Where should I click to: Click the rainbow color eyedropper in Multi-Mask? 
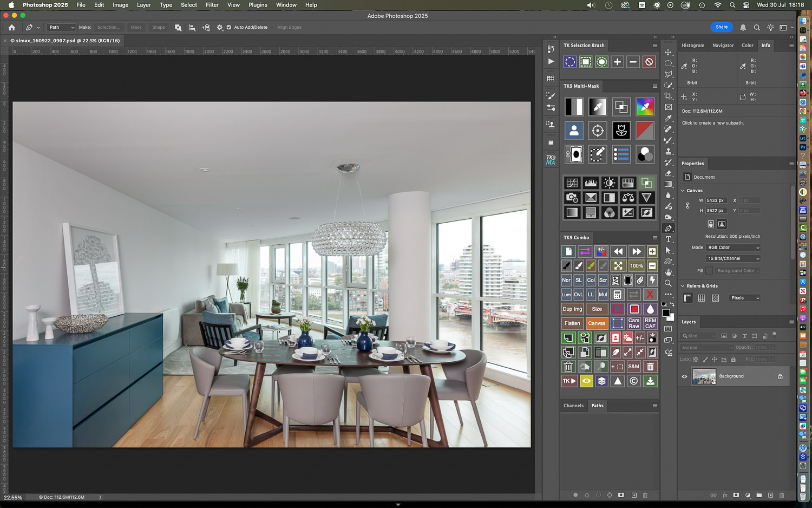pyautogui.click(x=645, y=107)
